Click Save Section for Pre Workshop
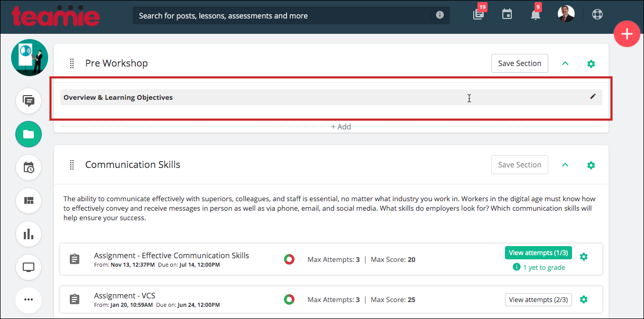This screenshot has height=319, width=644. click(520, 63)
